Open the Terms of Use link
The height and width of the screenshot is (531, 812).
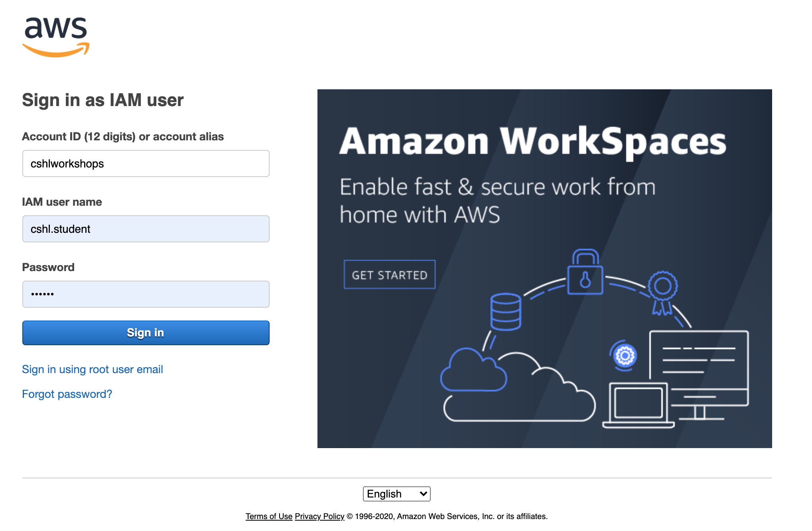(x=269, y=516)
